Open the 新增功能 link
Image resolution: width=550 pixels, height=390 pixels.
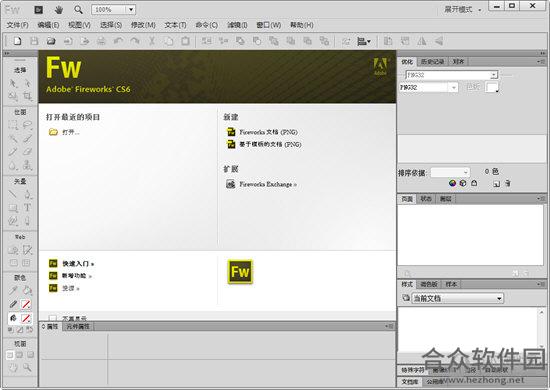[x=77, y=276]
